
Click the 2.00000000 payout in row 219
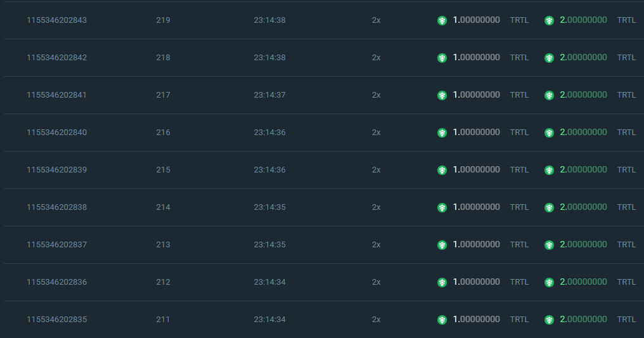pyautogui.click(x=583, y=20)
